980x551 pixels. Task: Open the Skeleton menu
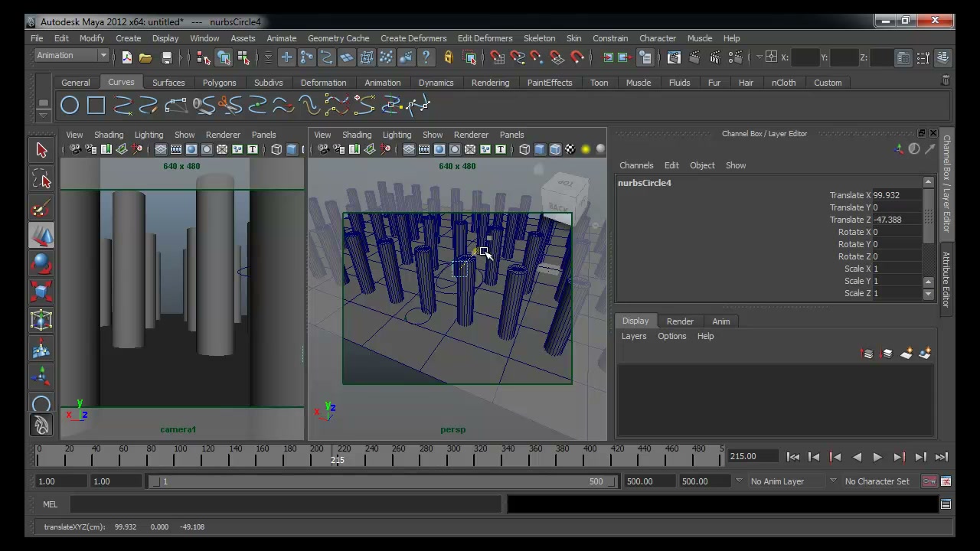[x=539, y=38]
